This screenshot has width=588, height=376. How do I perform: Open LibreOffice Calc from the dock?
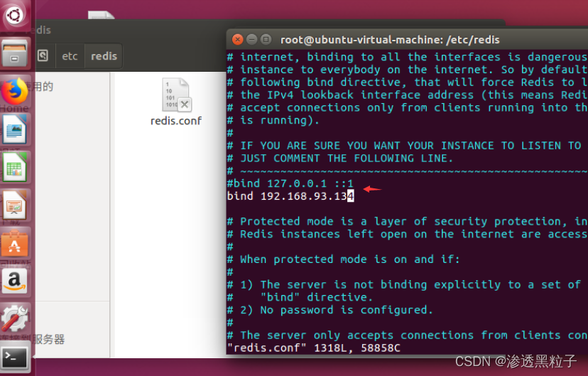14,167
